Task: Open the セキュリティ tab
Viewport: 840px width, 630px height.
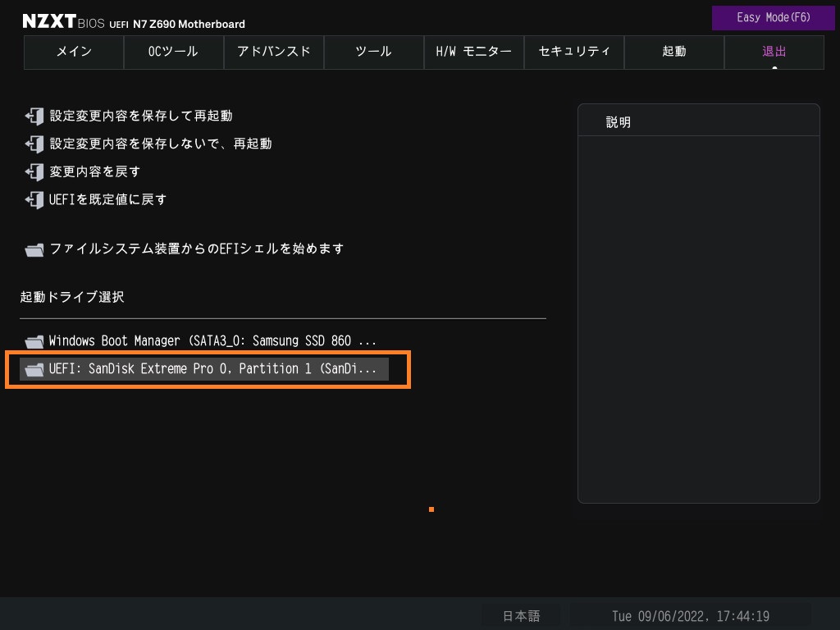Action: (573, 52)
